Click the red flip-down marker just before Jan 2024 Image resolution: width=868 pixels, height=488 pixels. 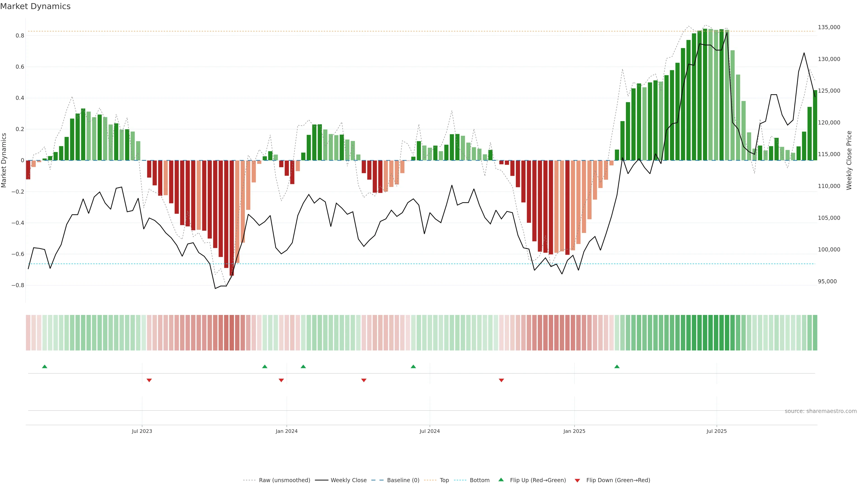(x=281, y=380)
